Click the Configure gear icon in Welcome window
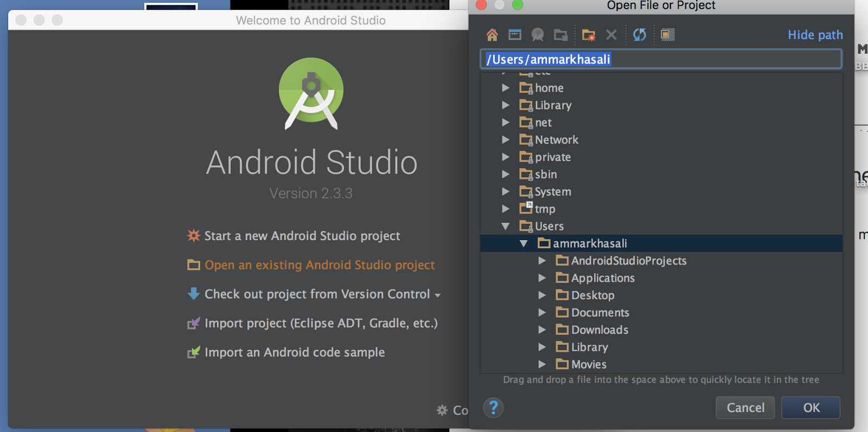 pyautogui.click(x=442, y=410)
